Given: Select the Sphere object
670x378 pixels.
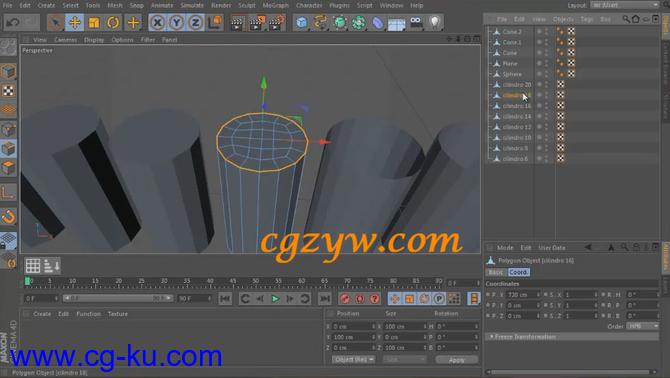Looking at the screenshot, I should [512, 74].
